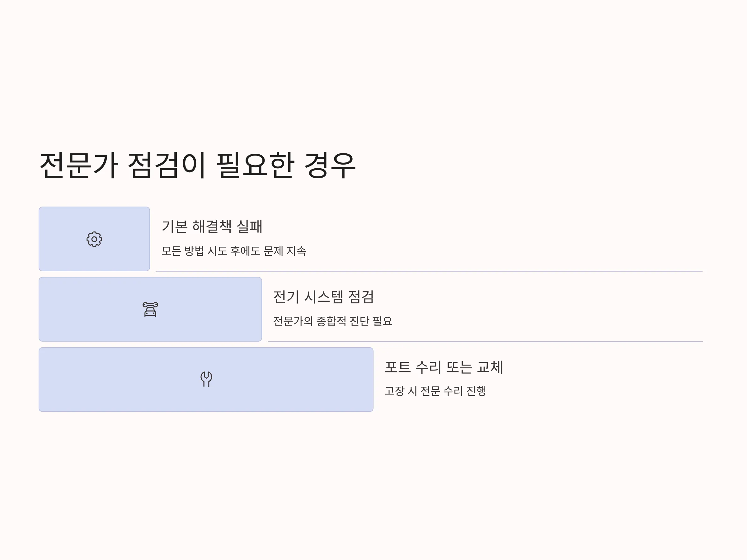Select the medium blue bar with car icon
The width and height of the screenshot is (747, 560).
(150, 309)
